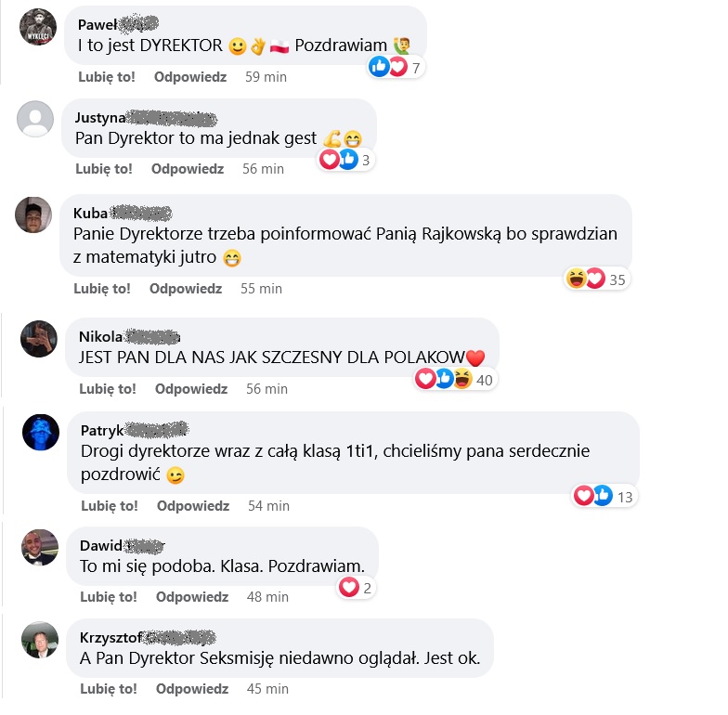Like Patryk's comment from class 1ti1
This screenshot has width=728, height=715.
click(x=110, y=505)
